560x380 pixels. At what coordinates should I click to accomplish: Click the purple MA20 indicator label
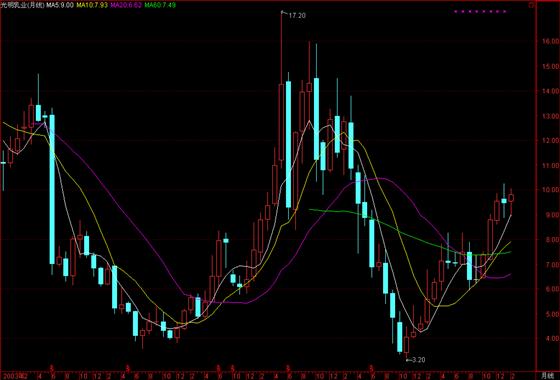(126, 5)
